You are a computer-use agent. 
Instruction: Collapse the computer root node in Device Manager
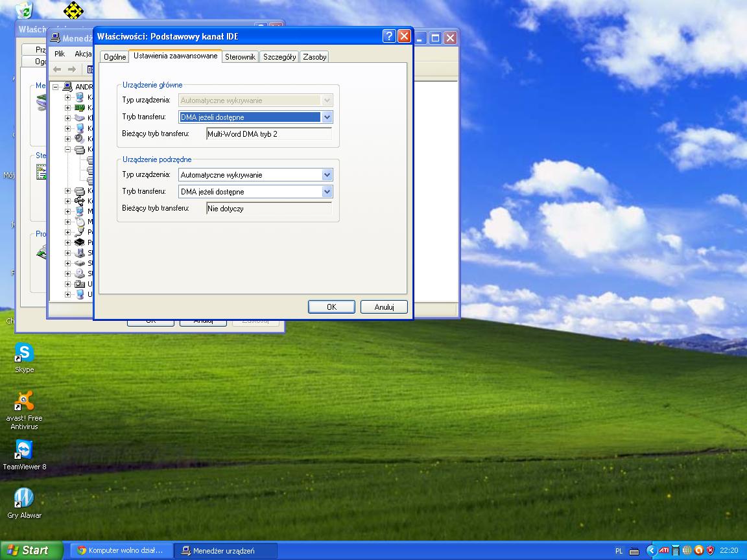56,87
